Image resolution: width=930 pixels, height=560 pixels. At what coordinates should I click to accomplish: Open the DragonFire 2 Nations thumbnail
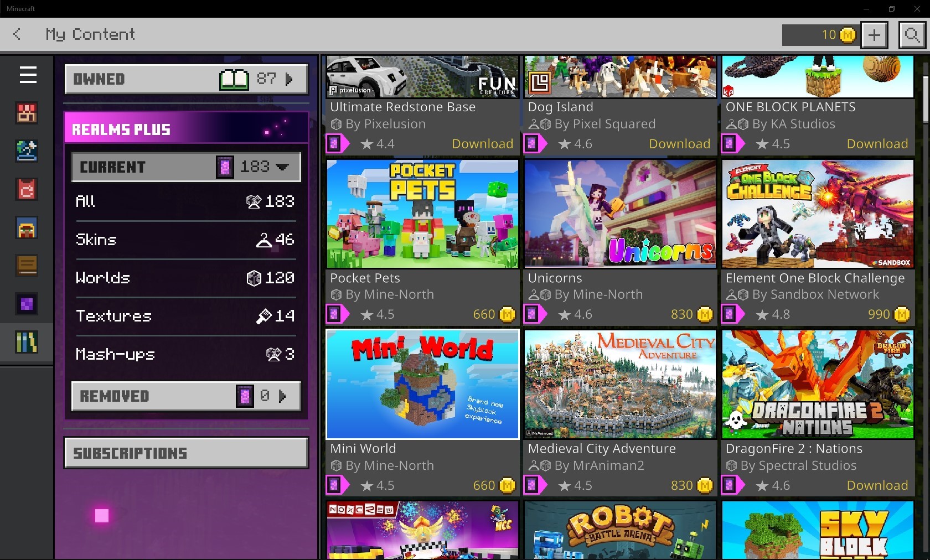(x=818, y=385)
